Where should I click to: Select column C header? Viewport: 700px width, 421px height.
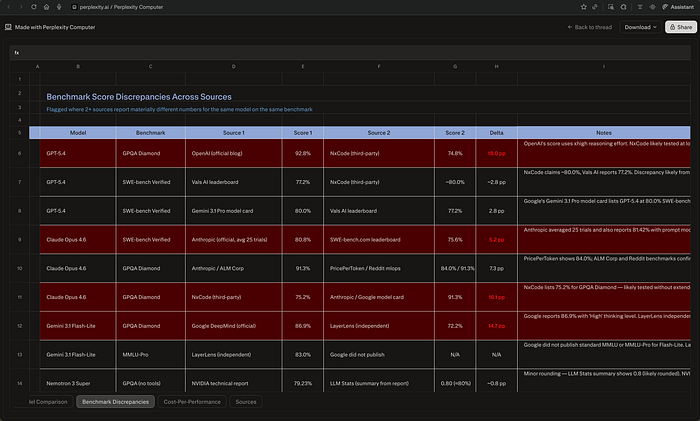point(150,67)
